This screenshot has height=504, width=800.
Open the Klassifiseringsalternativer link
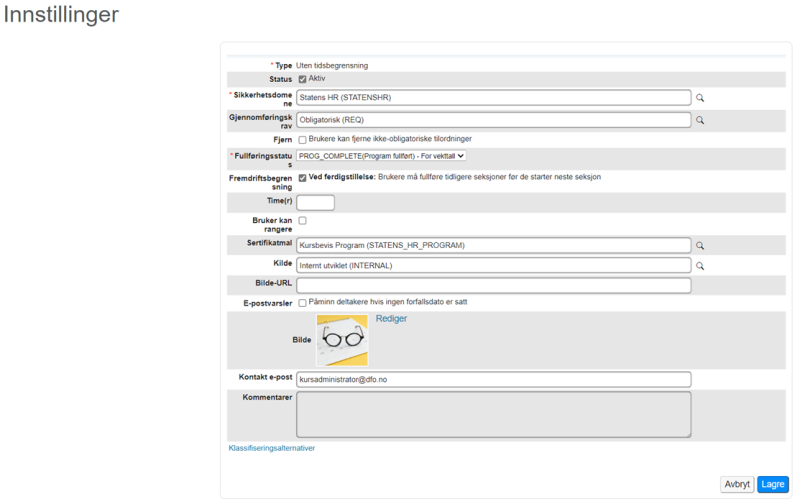point(272,448)
